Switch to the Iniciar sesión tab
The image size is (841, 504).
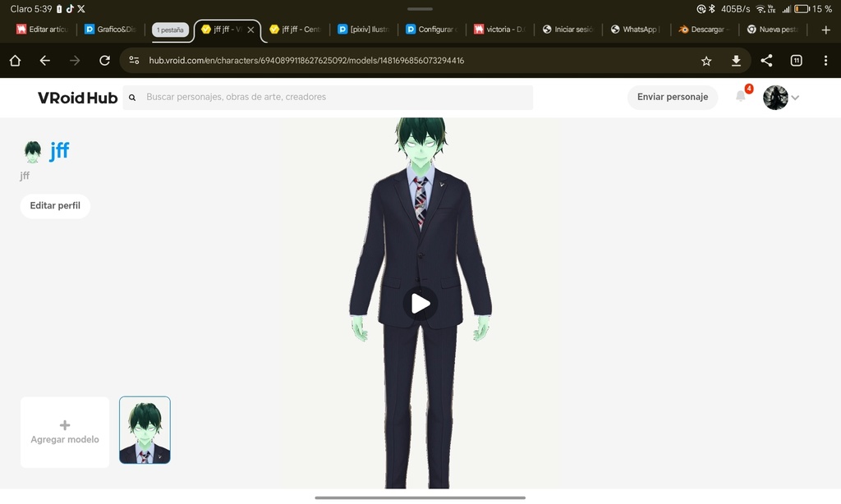tap(568, 30)
